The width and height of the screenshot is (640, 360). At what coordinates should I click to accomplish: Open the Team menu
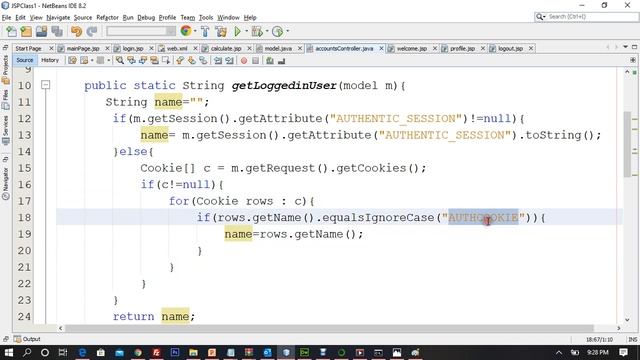(188, 18)
